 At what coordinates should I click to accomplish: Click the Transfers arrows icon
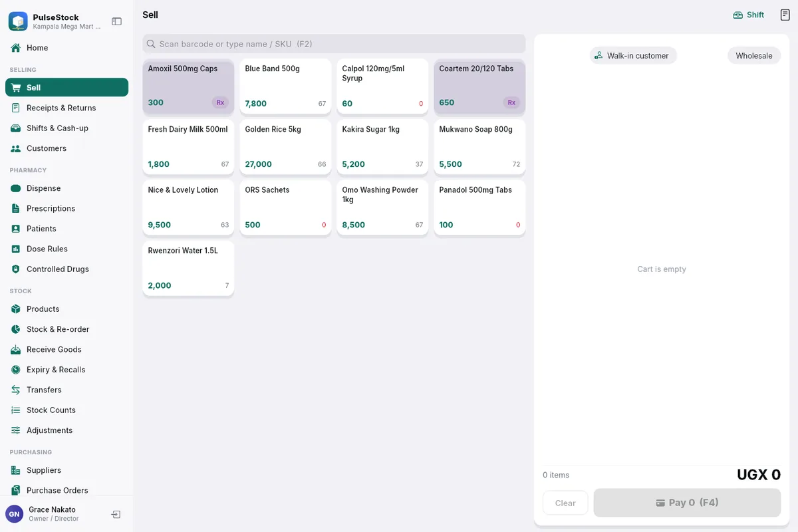pos(16,390)
